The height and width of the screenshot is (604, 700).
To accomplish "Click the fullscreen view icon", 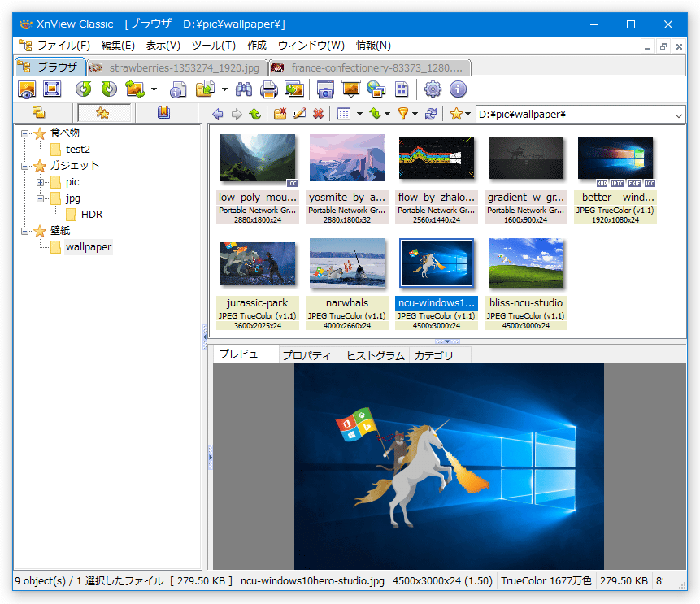I will pyautogui.click(x=52, y=89).
